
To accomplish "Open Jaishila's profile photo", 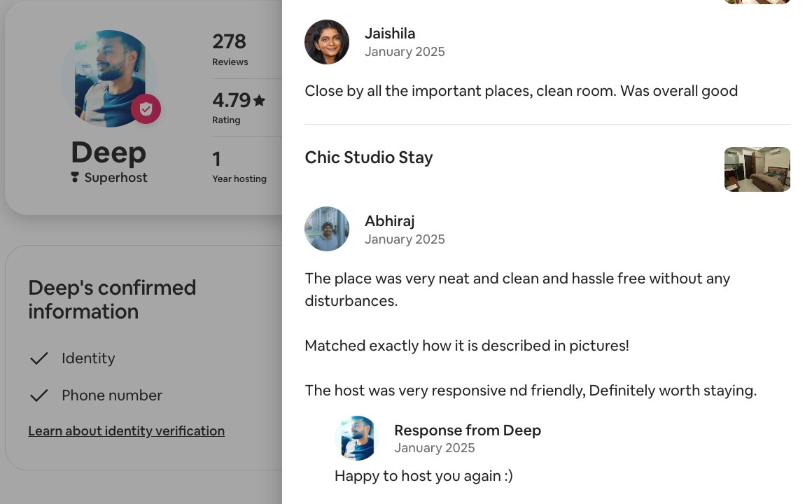I will (327, 42).
